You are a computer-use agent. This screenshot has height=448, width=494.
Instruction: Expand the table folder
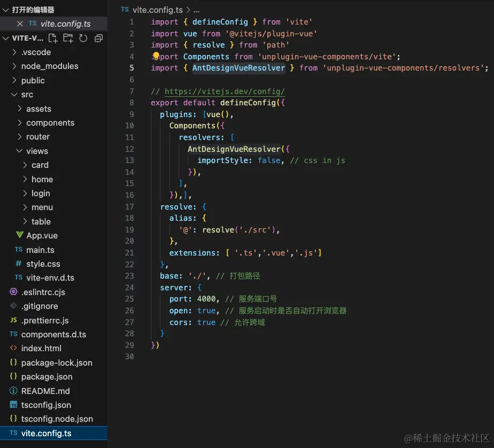[x=25, y=221]
